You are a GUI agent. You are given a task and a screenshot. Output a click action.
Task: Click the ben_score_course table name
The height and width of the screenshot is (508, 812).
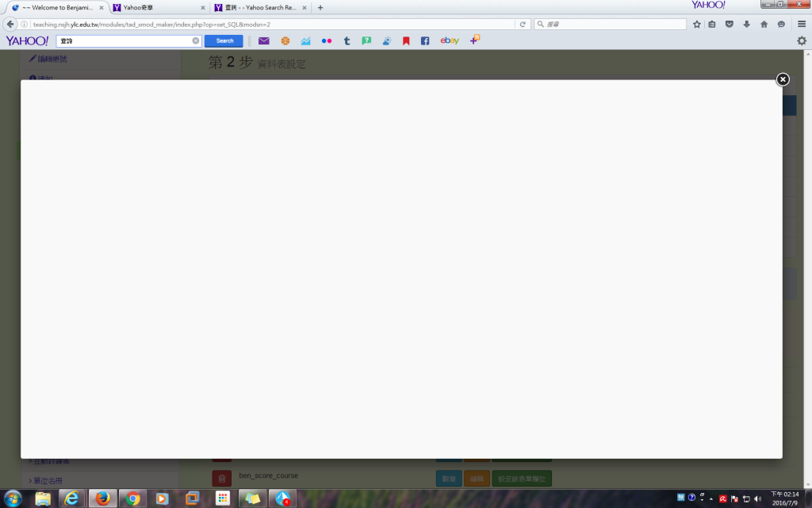(x=268, y=475)
